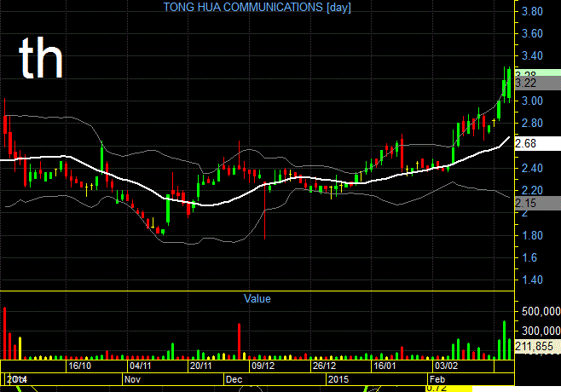
Task: Select the 2.80 price axis label
Action: coord(532,123)
